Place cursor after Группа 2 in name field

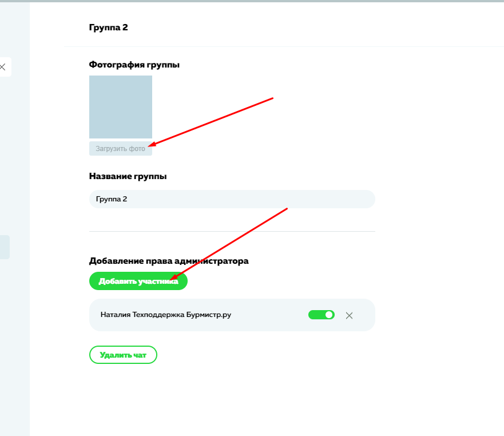[x=128, y=199]
